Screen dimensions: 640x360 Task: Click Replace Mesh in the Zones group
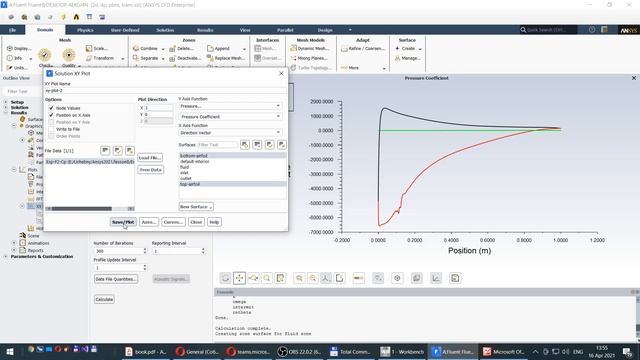pos(226,58)
